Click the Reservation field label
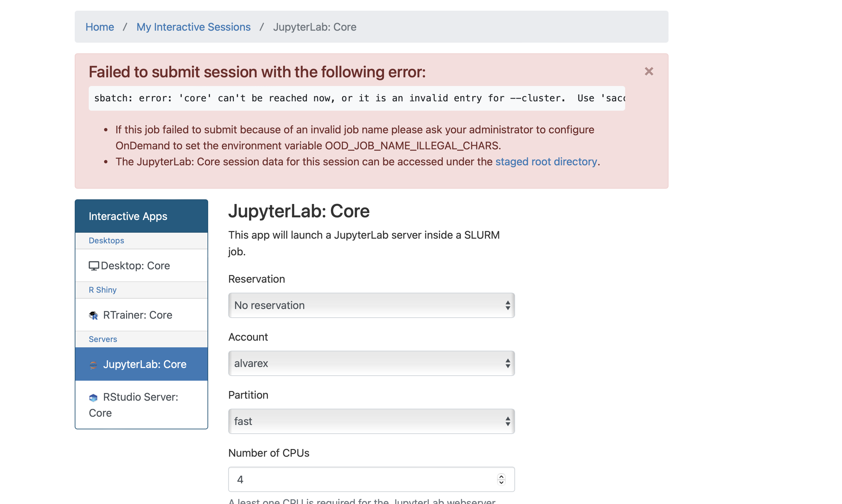Image resolution: width=842 pixels, height=504 pixels. 257,279
